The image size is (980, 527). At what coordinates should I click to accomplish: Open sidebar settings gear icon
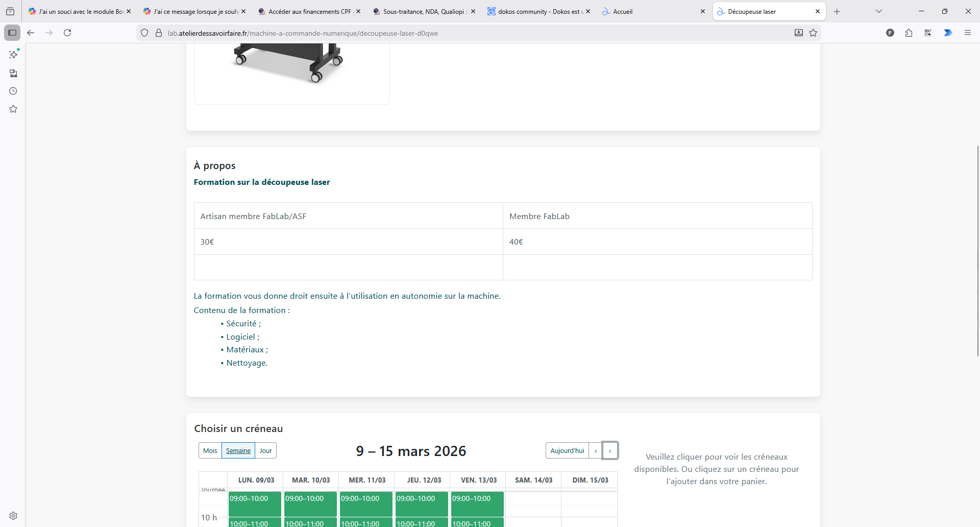click(x=13, y=516)
